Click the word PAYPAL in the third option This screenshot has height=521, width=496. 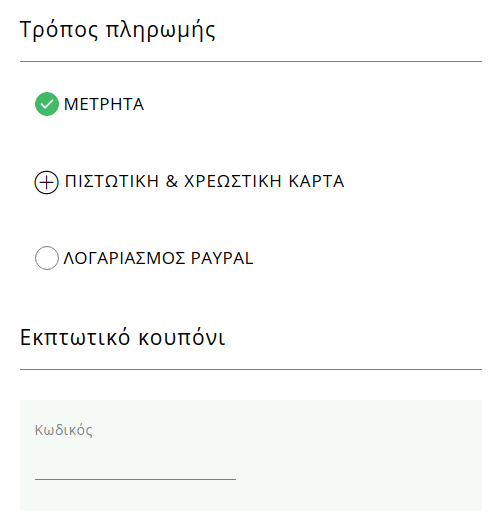coord(222,258)
